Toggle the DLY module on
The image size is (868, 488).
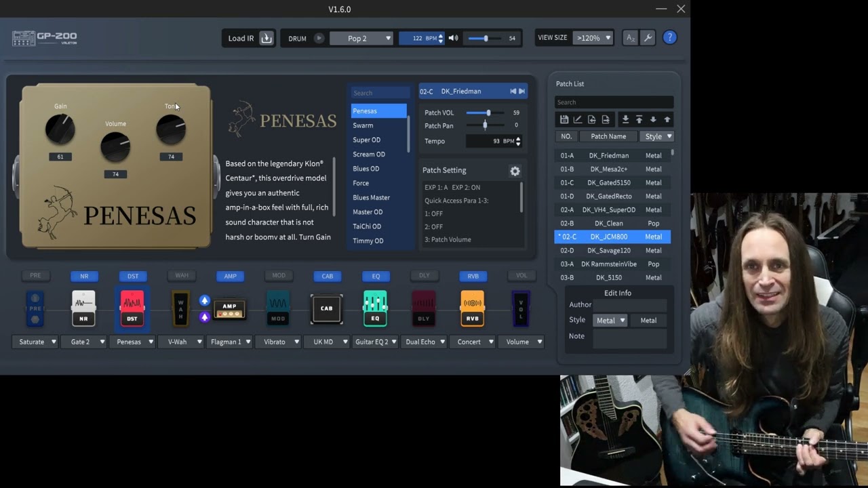425,275
